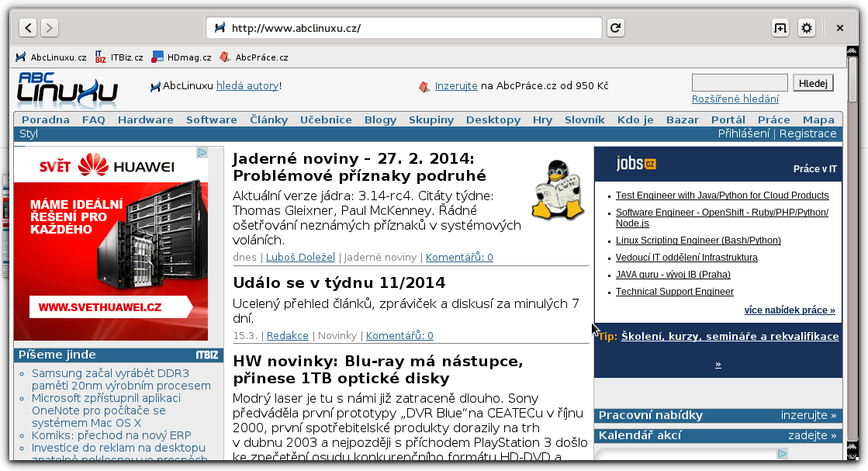The image size is (868, 471).
Task: Open 'Komentářů: 0' under Událo se v týdnu
Action: click(399, 335)
